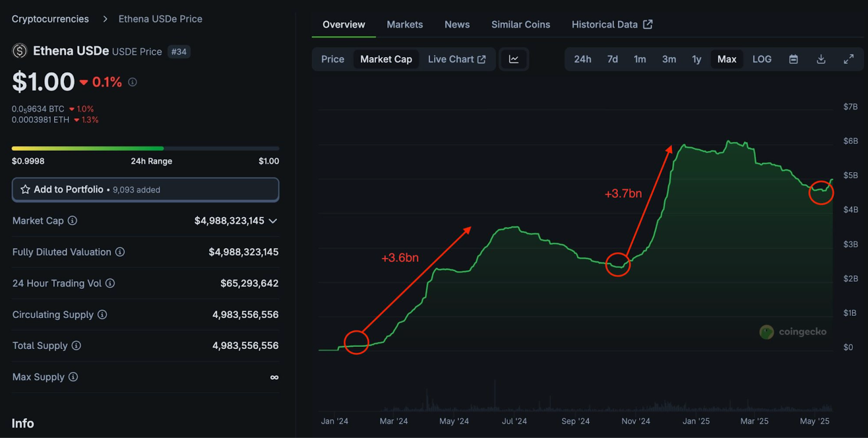
Task: Click the 4,983,556,556 Circulating Supply value
Action: [245, 315]
